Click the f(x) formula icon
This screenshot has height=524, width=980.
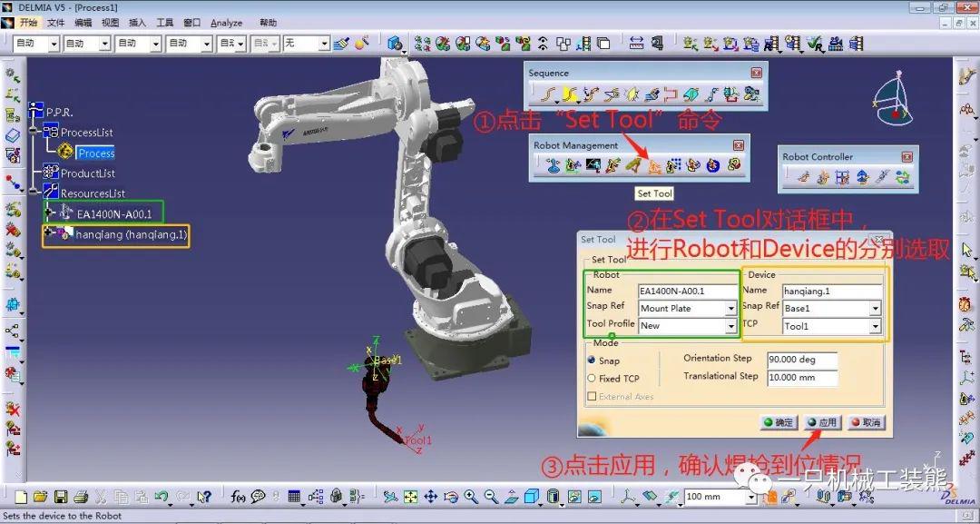[x=238, y=497]
